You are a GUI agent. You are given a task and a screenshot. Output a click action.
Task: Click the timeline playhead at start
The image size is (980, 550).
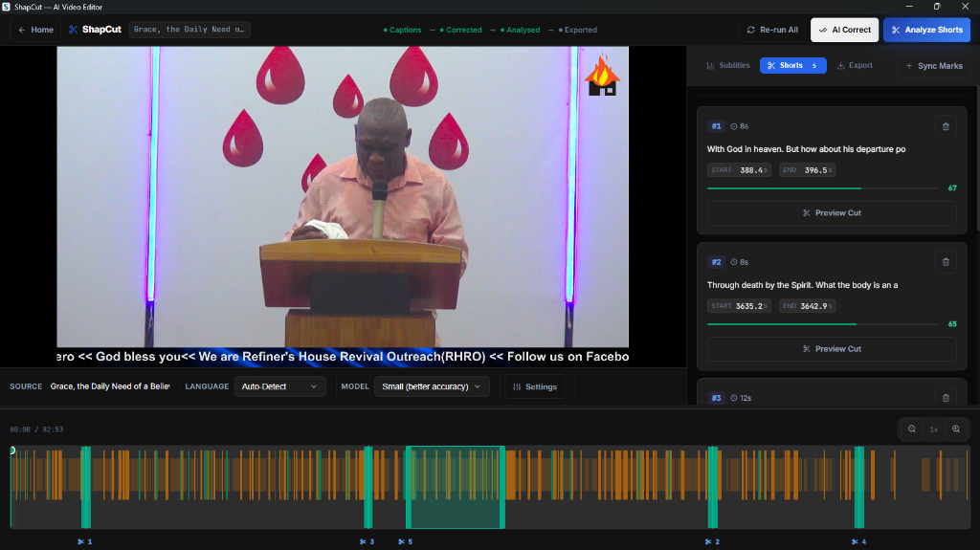point(11,451)
